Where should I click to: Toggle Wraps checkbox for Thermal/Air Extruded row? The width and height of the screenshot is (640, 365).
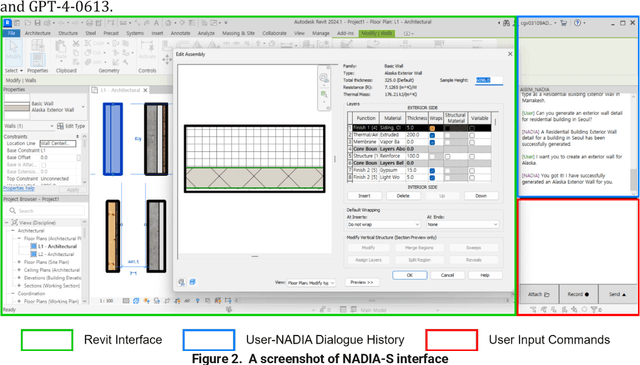[432, 135]
